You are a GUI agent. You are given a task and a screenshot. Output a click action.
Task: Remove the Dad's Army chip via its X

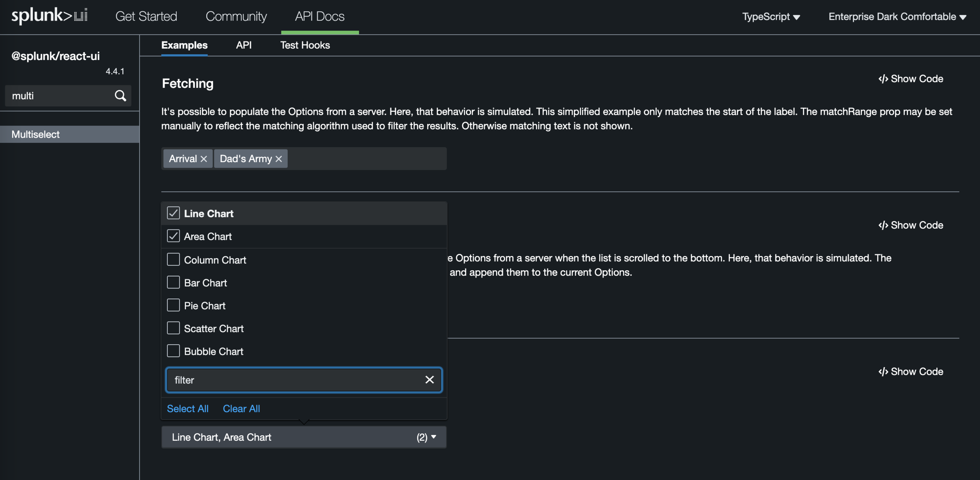click(279, 159)
